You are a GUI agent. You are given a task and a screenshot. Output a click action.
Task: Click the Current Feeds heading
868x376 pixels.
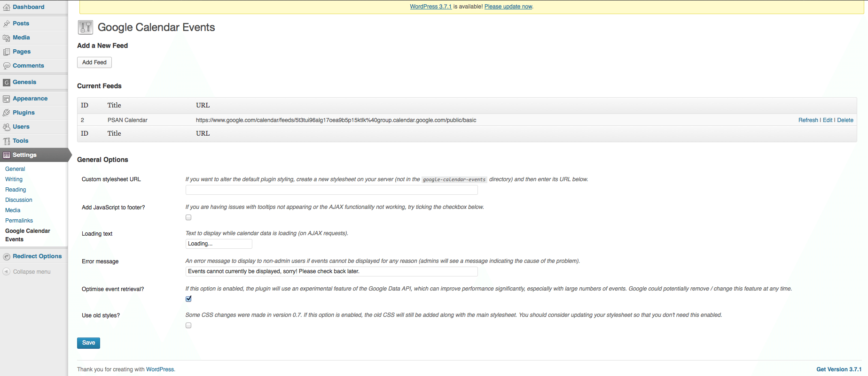click(99, 86)
